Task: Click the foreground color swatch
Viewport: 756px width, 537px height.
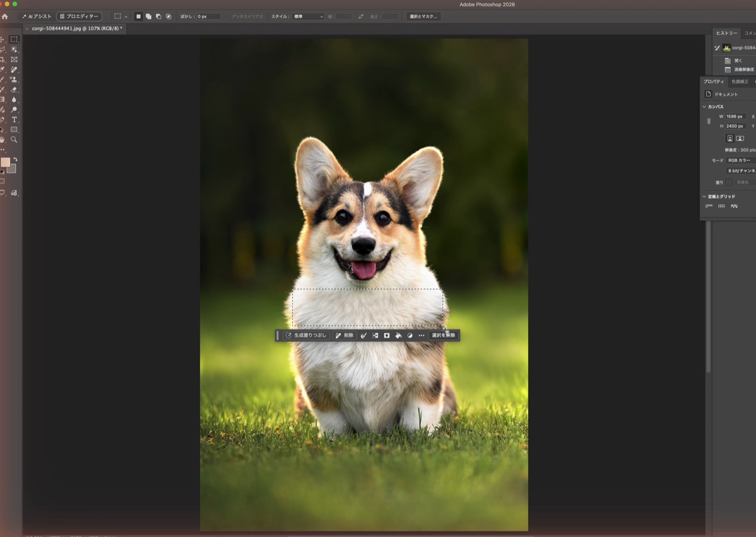Action: point(5,162)
